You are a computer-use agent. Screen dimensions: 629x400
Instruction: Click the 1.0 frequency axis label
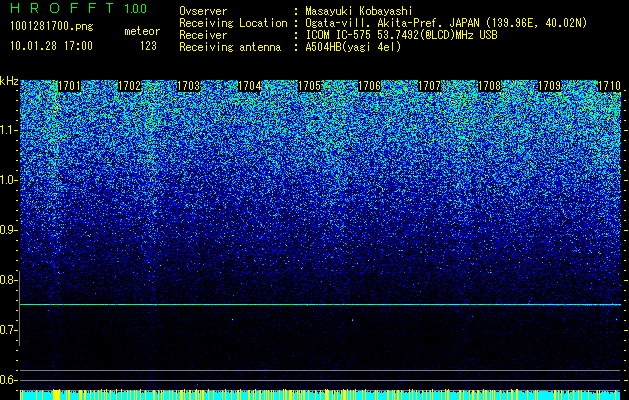[x=8, y=180]
